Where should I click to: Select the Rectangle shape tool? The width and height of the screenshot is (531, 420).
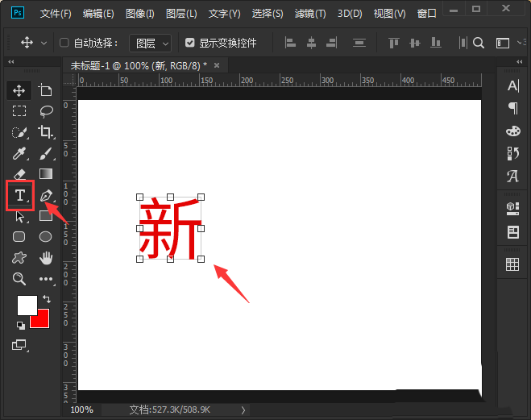click(45, 216)
